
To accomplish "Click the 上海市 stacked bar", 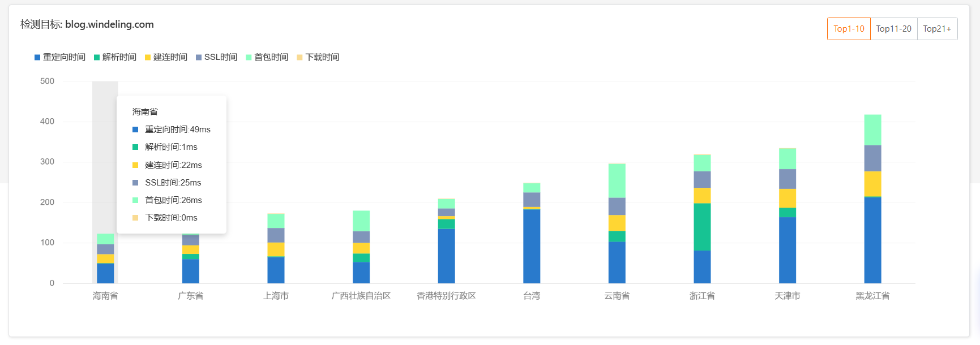I will tap(276, 248).
